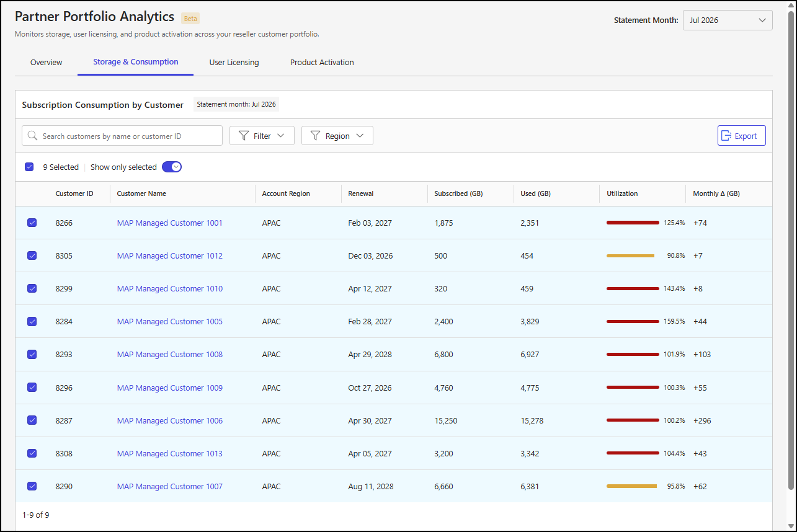Viewport: 797px width, 532px height.
Task: Click the '1-9 of 9' pagination text
Action: [x=35, y=515]
